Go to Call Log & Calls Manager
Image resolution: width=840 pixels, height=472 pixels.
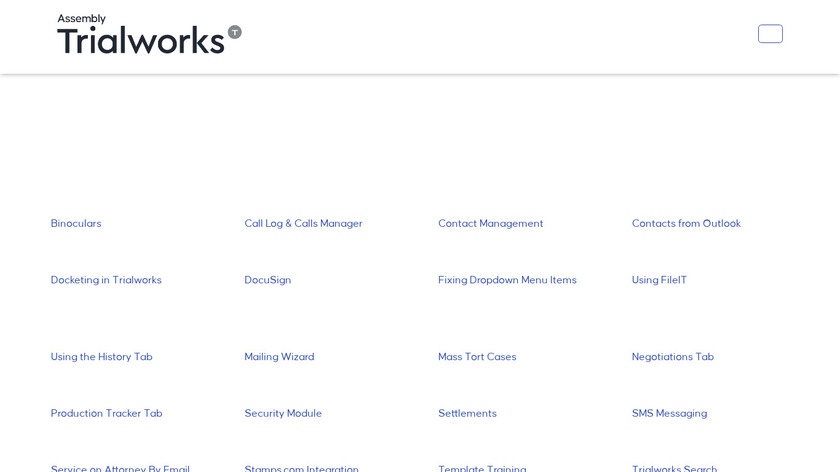point(303,224)
